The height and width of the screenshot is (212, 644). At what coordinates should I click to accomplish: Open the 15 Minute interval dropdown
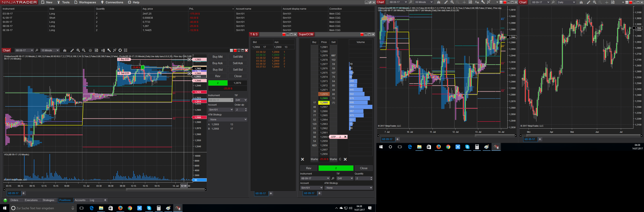tap(50, 50)
